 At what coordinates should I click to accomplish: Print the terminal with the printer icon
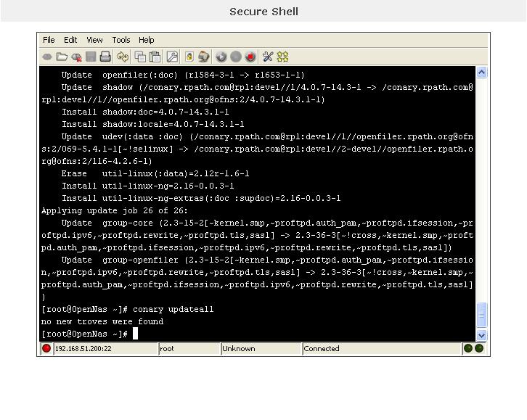click(x=105, y=57)
